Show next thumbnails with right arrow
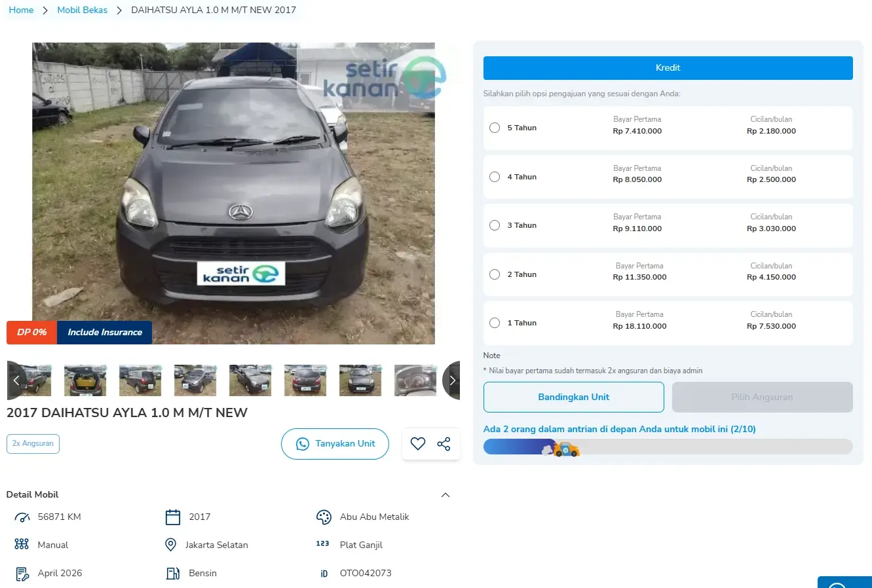Image resolution: width=872 pixels, height=588 pixels. [x=451, y=380]
